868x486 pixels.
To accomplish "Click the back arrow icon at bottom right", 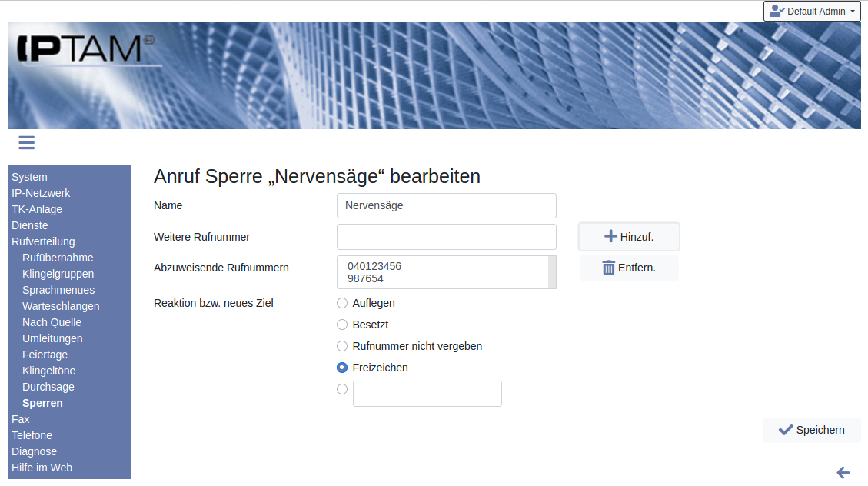I will point(843,472).
